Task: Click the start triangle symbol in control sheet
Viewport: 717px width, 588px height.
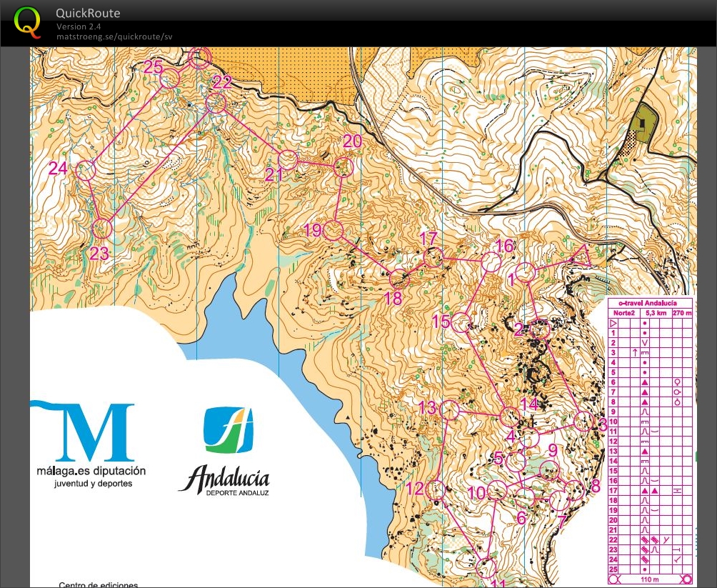Action: (613, 323)
